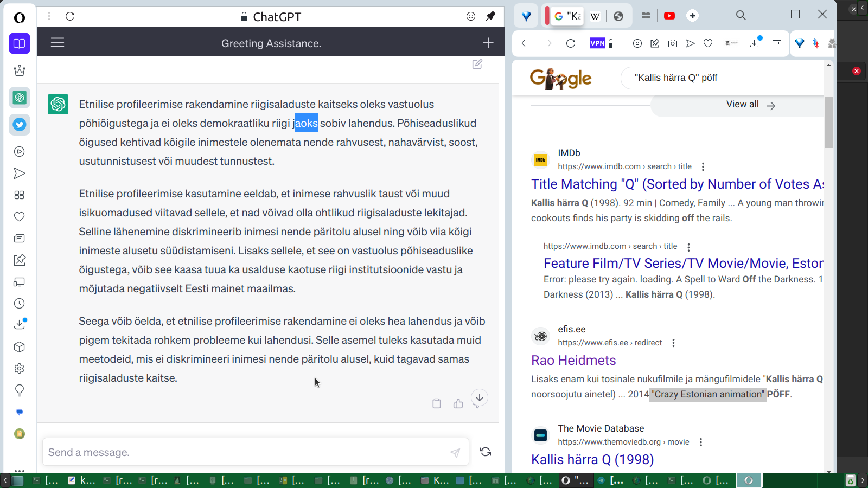This screenshot has width=868, height=488.
Task: Open the browser downloads toolbar icon
Action: coord(755,43)
